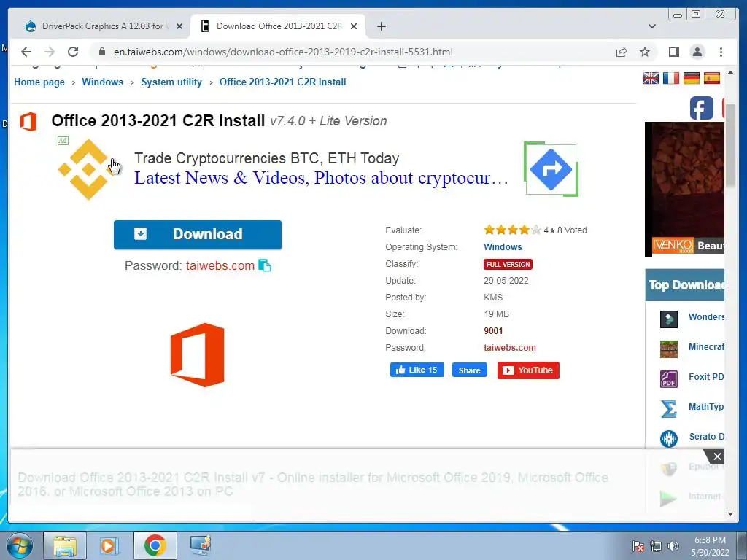Click the large Office logo image
747x560 pixels.
coord(197,355)
